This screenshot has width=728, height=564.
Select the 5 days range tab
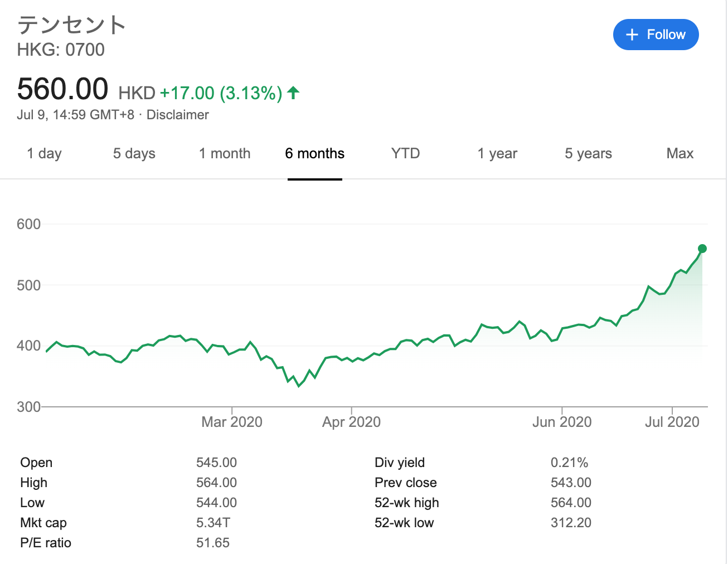[134, 154]
